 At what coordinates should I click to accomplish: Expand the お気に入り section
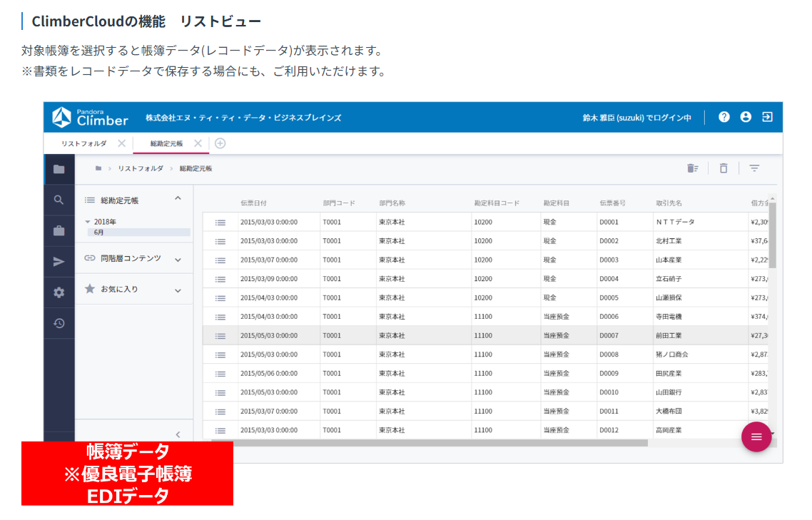pos(178,290)
